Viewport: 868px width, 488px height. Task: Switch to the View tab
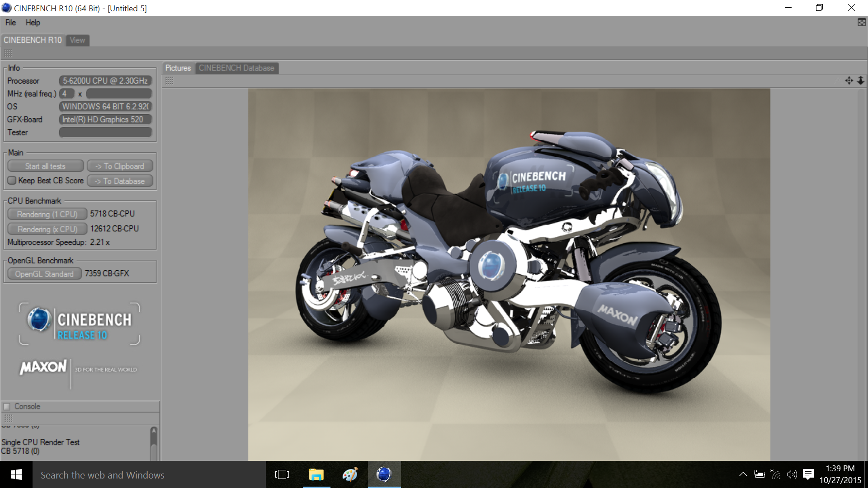click(77, 40)
